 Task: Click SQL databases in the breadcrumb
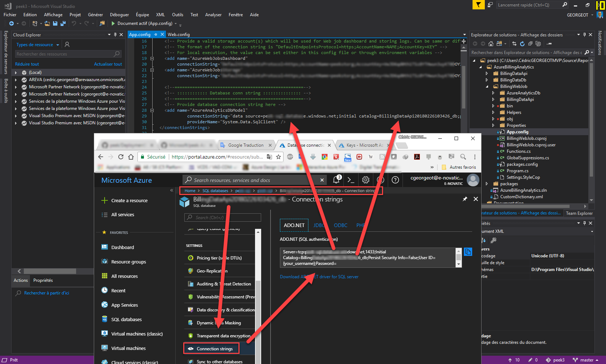pos(215,191)
